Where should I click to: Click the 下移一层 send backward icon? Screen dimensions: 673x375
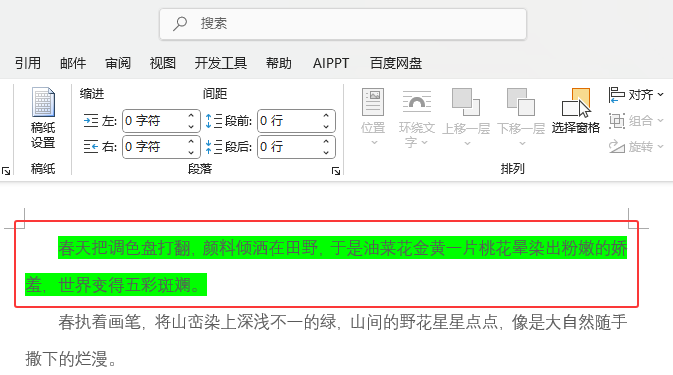click(521, 102)
